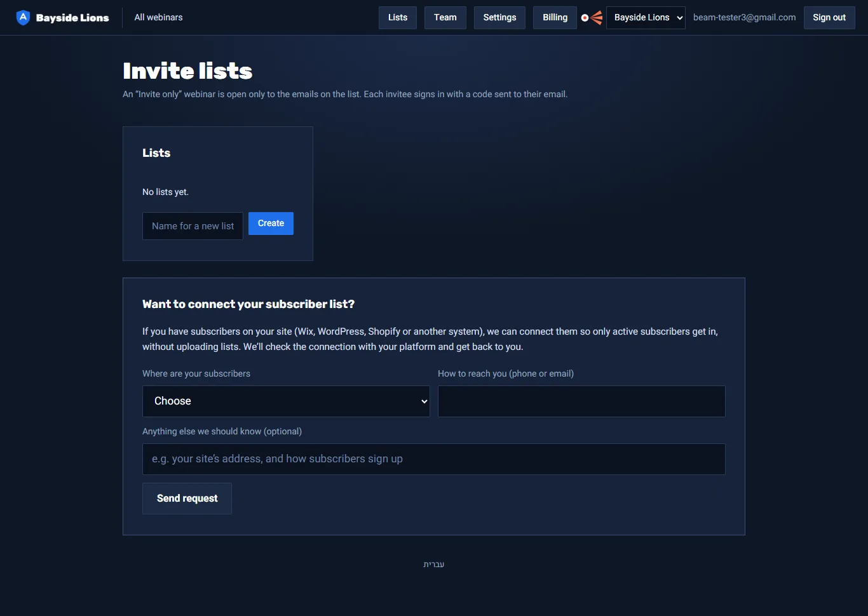The height and width of the screenshot is (616, 868).
Task: Click the Bayside Lions shield logo icon
Action: pyautogui.click(x=23, y=18)
